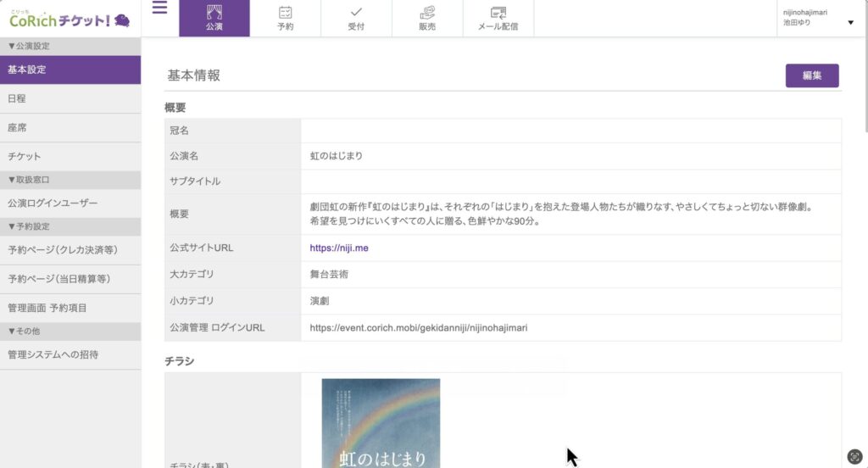The height and width of the screenshot is (468, 868).
Task: Open the 予約 calendar tab
Action: (285, 18)
